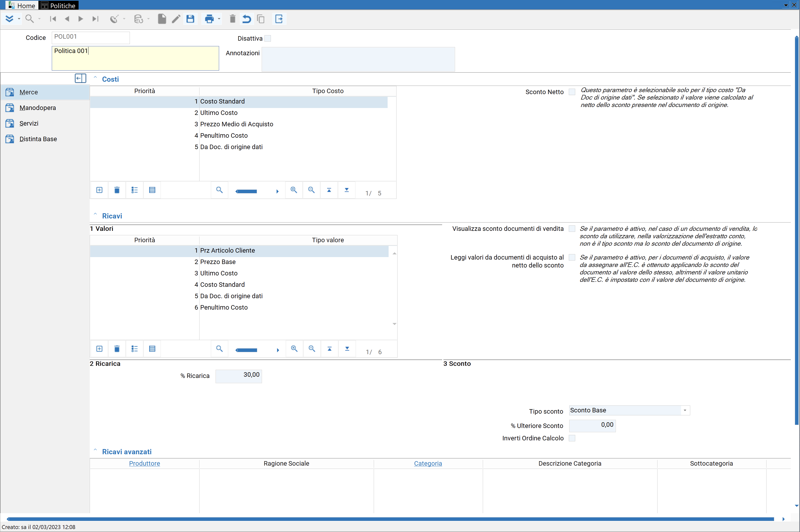800x532 pixels.
Task: Check Leggi valori da documenti di acquisto
Action: tap(572, 258)
